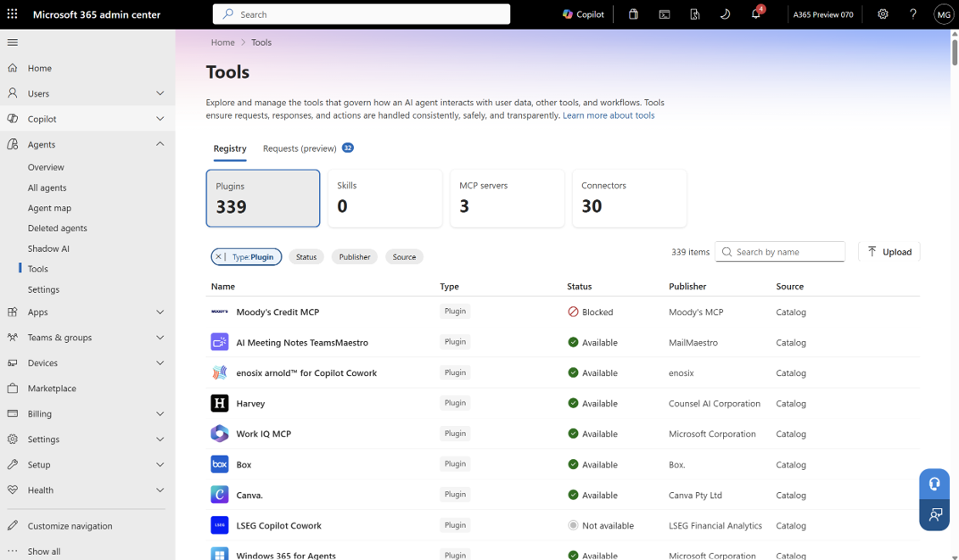Collapse the Agents section chevron
Viewport: 959px width, 560px height.
point(160,144)
